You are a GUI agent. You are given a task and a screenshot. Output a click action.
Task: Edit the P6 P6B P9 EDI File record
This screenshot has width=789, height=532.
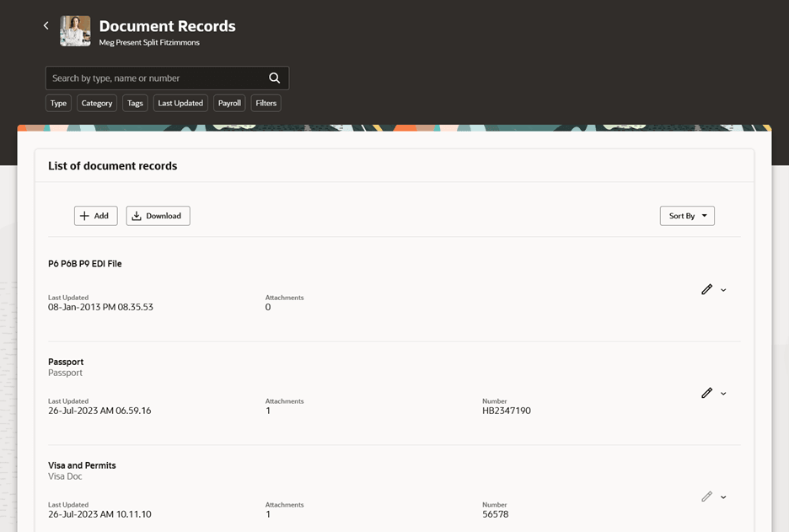coord(707,289)
